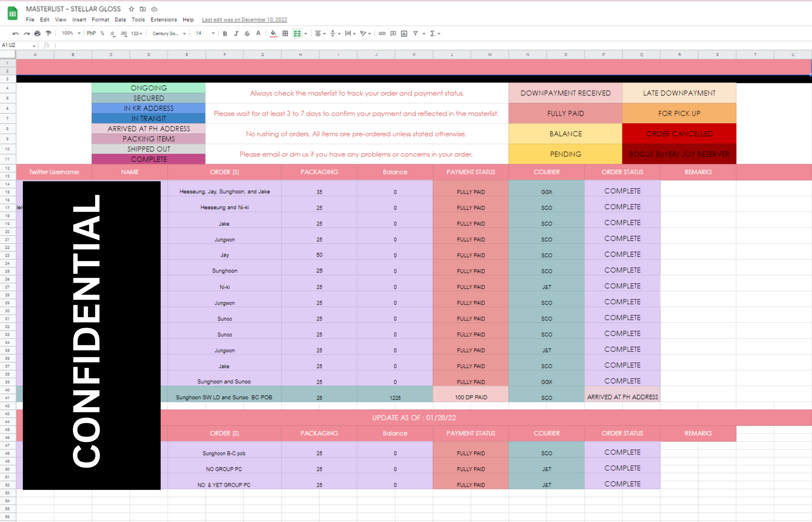Select the paint format tool
Screen dimensions: 812x522
(x=48, y=33)
